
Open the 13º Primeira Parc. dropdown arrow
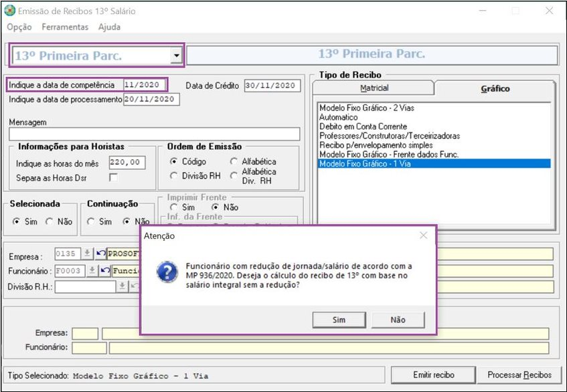(176, 56)
